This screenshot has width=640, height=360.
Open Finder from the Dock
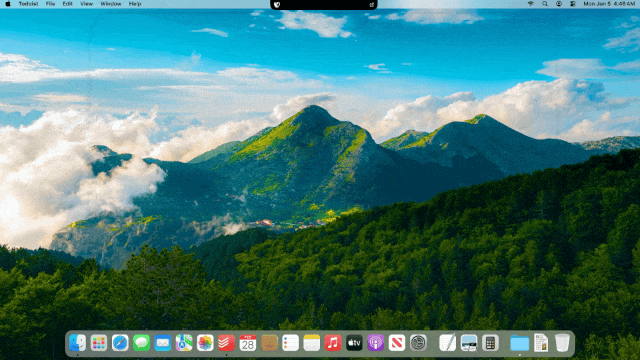click(77, 343)
